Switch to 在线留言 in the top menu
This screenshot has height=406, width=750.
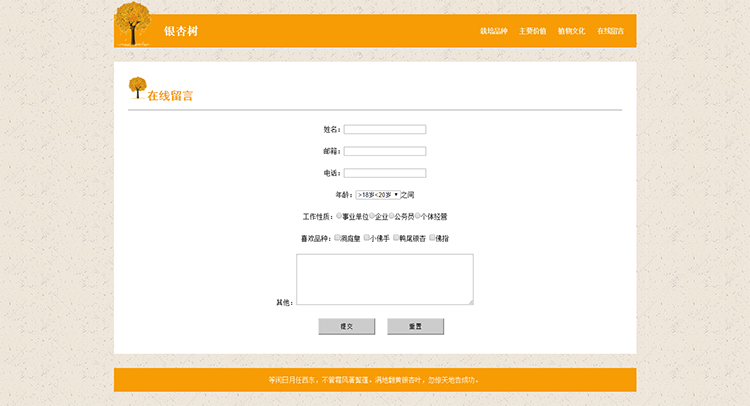(610, 31)
